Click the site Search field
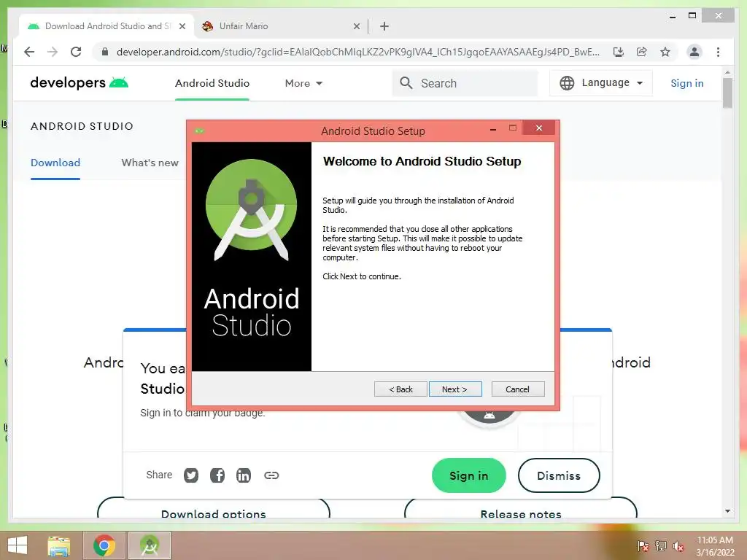Viewport: 747px width, 560px height. pyautogui.click(x=465, y=83)
